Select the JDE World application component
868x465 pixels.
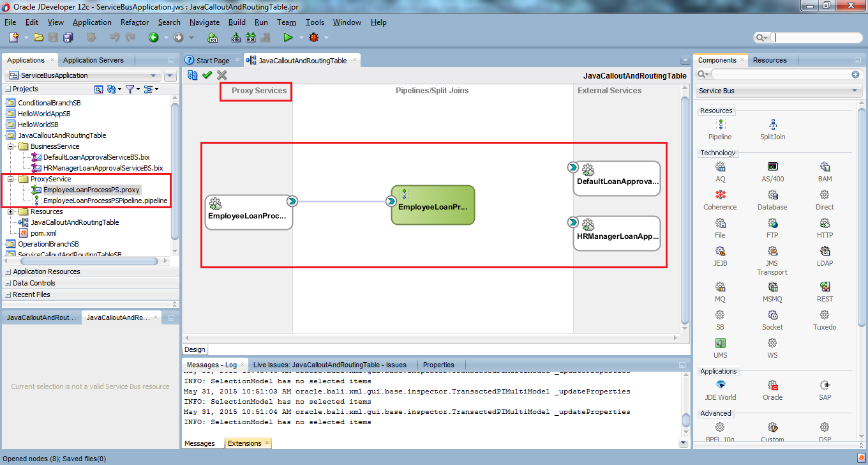tap(720, 390)
